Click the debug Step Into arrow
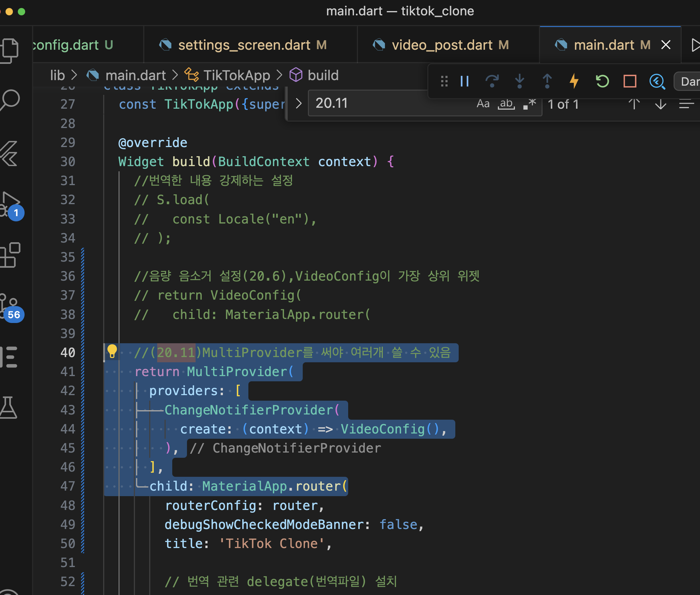 (519, 81)
